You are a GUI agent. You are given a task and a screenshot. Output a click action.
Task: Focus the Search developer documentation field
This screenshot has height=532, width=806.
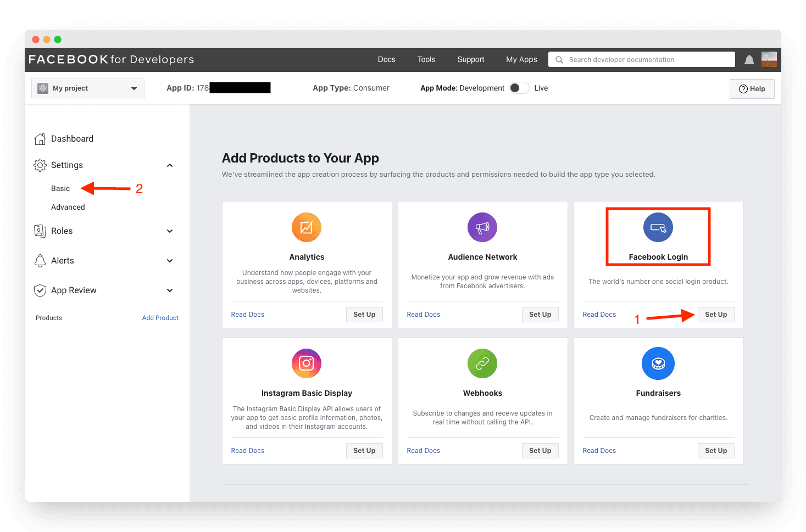pos(642,59)
